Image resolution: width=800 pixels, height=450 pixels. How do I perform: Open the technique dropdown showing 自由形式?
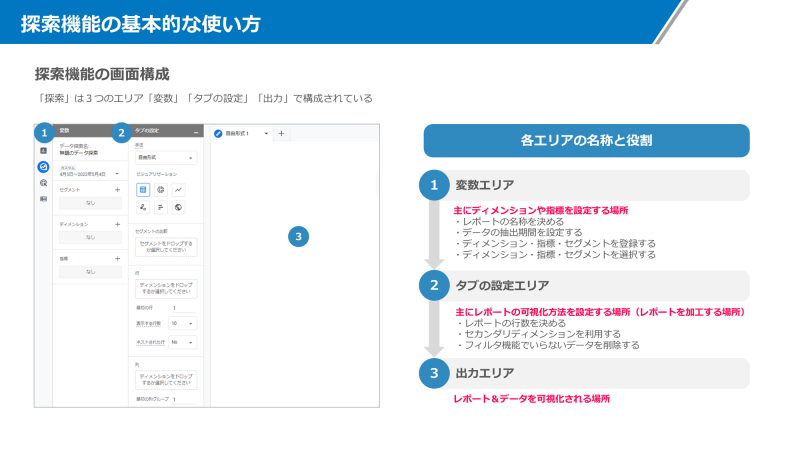pyautogui.click(x=166, y=158)
